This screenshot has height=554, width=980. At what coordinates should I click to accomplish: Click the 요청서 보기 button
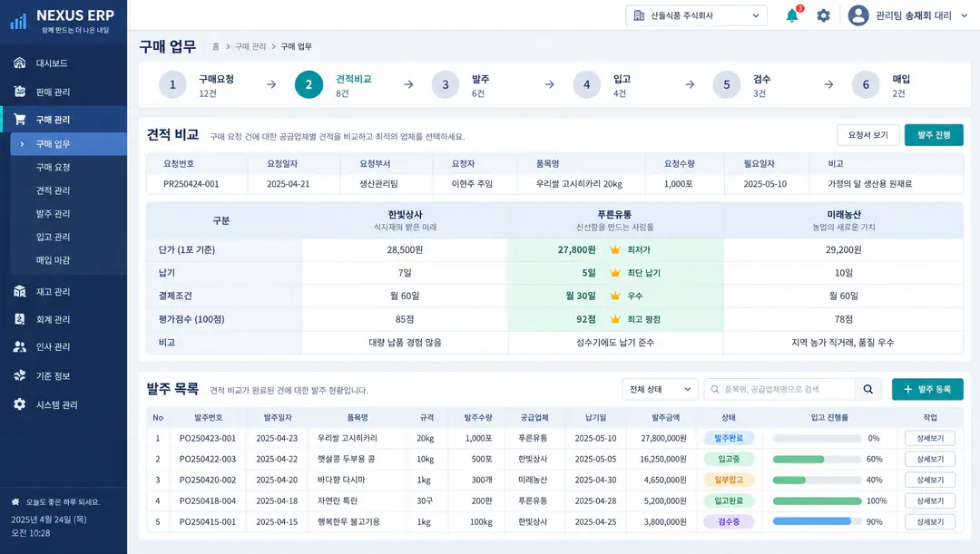point(868,135)
